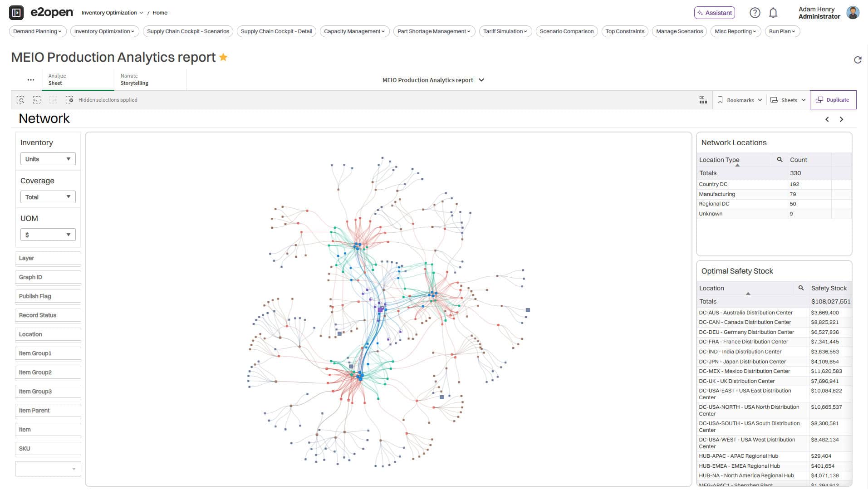Image resolution: width=868 pixels, height=490 pixels.
Task: Open the Capacity Management menu
Action: click(x=354, y=31)
